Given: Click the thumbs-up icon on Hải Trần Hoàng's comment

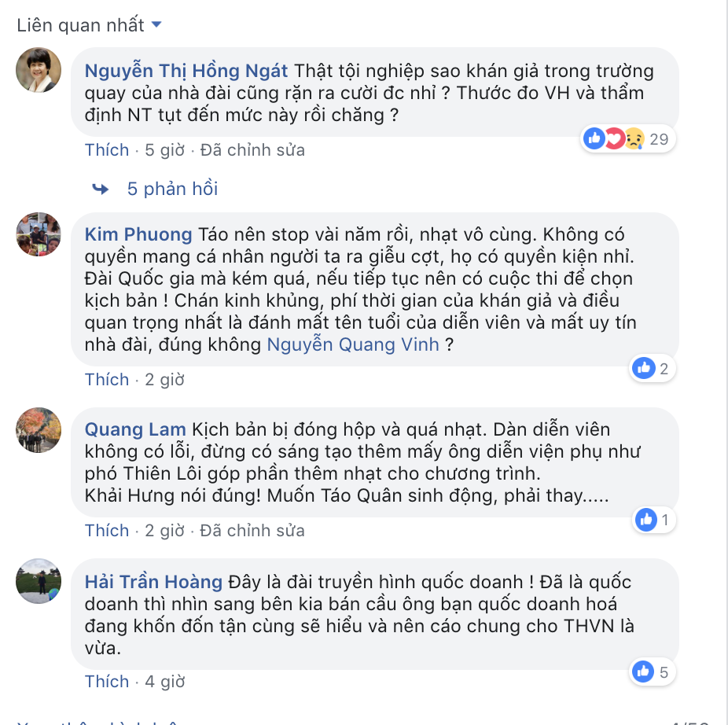Looking at the screenshot, I should [643, 671].
